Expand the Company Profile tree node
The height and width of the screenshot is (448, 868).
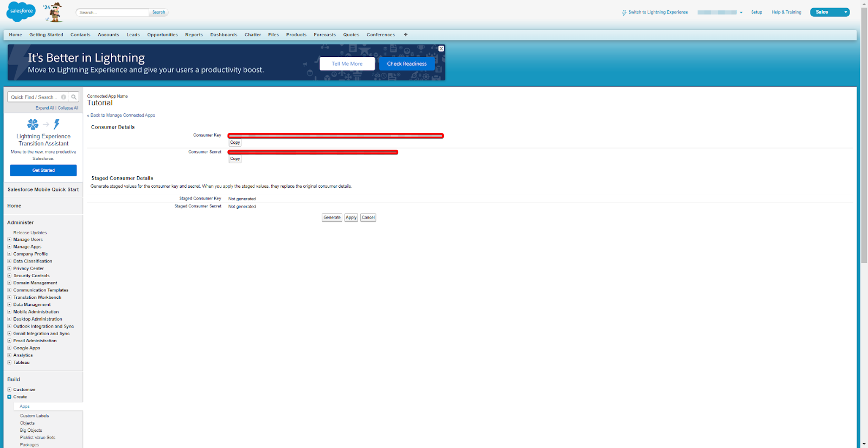pyautogui.click(x=9, y=254)
